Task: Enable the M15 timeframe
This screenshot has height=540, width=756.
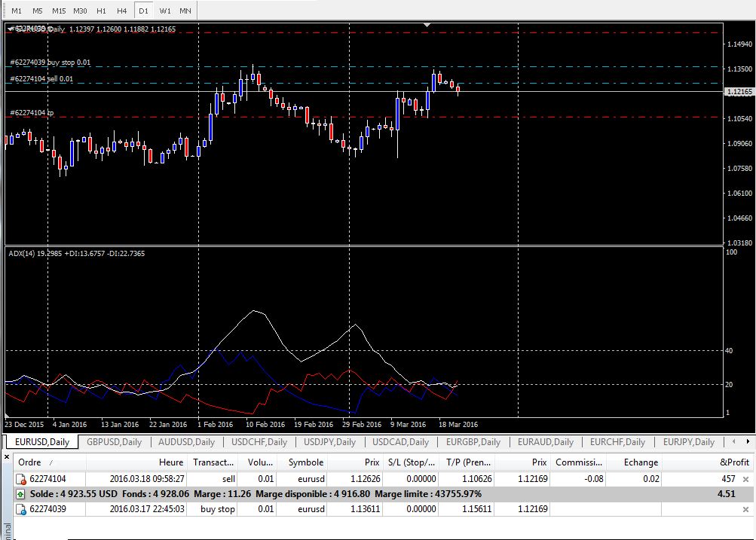Action: [59, 11]
